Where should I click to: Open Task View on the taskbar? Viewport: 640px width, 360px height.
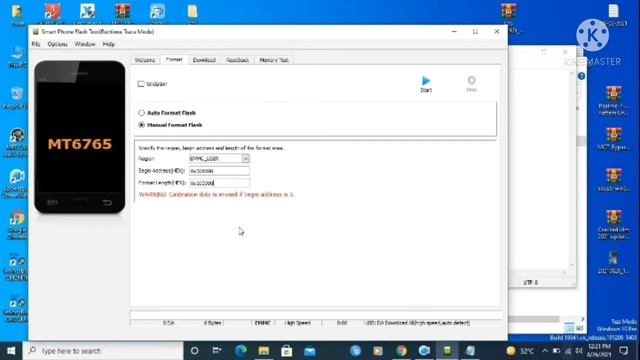pos(217,351)
